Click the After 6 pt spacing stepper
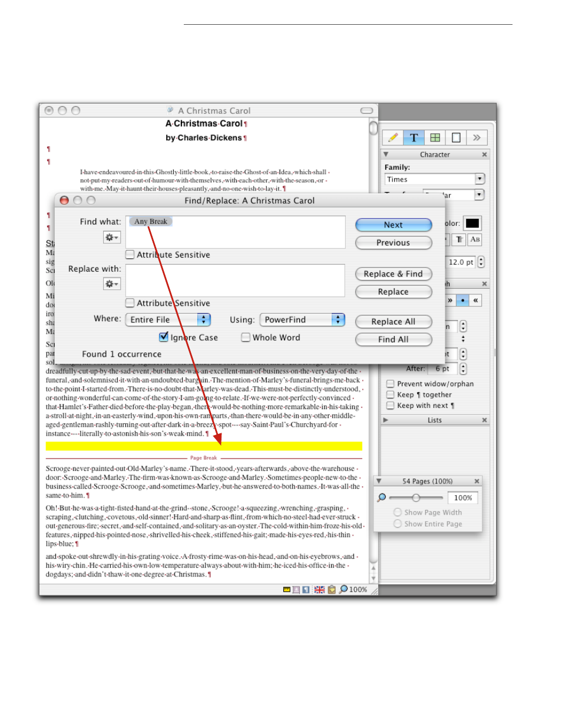The image size is (562, 728). (x=463, y=368)
